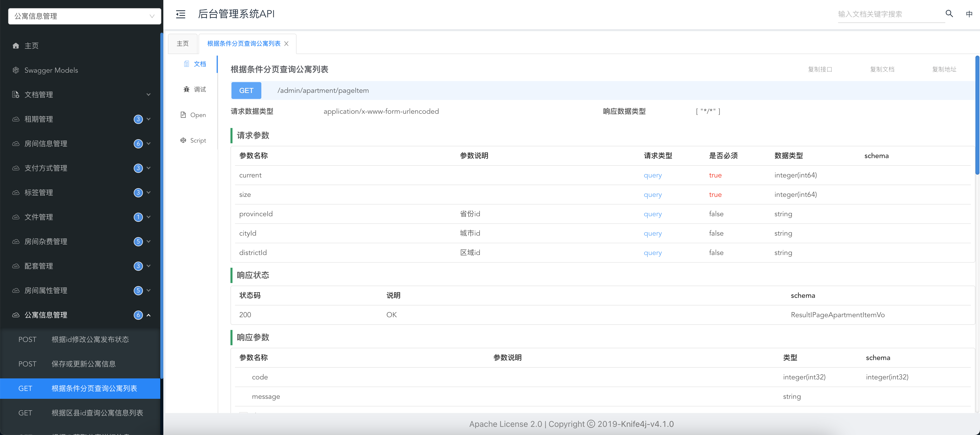Click the search magnifier icon

[x=949, y=14]
